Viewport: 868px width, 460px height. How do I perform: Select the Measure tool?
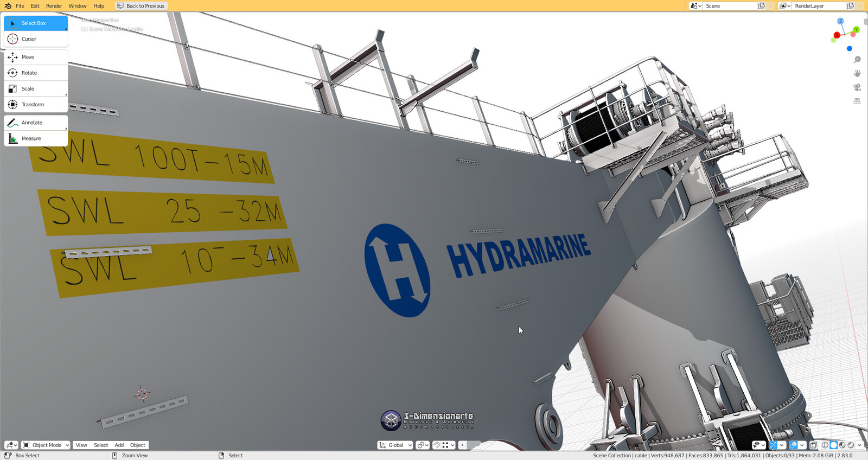(36, 138)
